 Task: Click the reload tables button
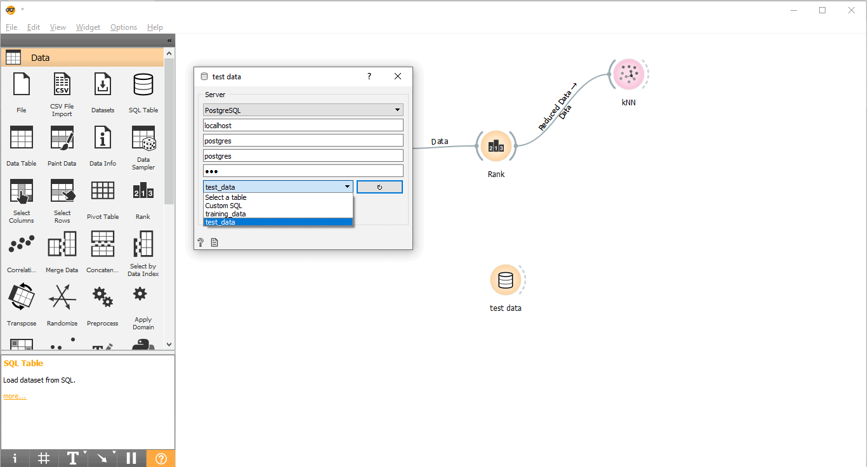pos(379,187)
